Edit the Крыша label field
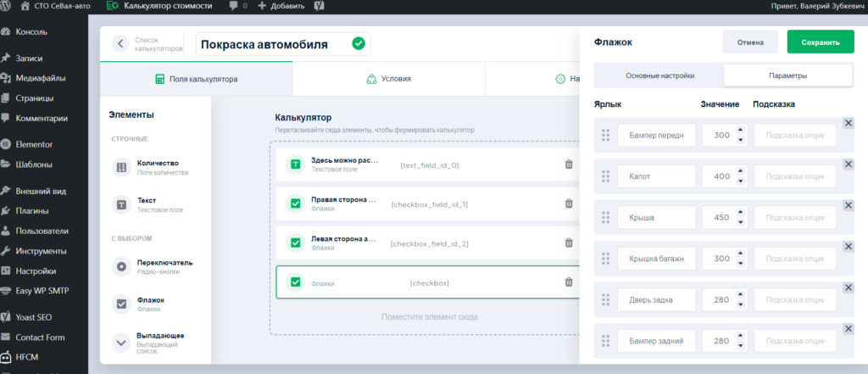The width and height of the screenshot is (868, 374). [x=657, y=218]
